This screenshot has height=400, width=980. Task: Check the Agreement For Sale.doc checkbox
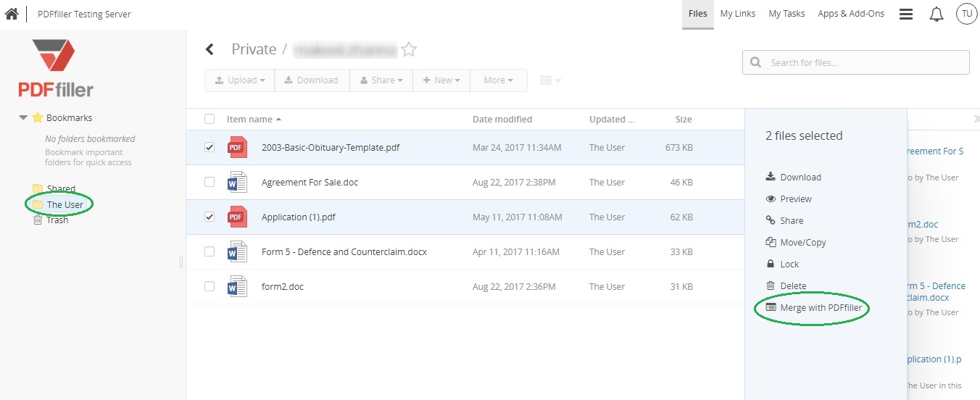point(209,182)
